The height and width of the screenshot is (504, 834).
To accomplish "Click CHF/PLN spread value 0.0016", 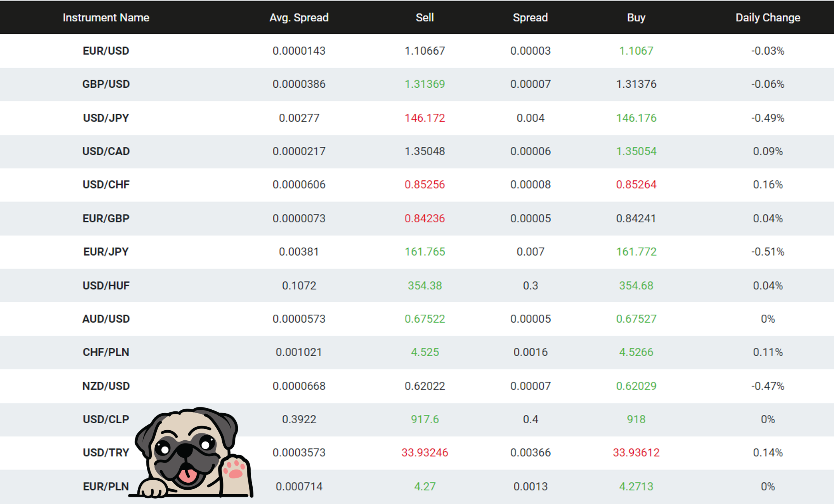I will (530, 352).
